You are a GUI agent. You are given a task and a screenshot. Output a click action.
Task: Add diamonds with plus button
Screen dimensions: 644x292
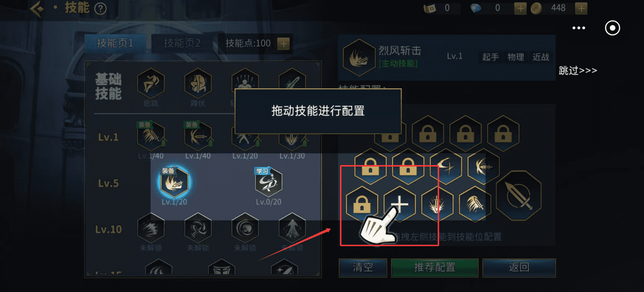click(520, 8)
